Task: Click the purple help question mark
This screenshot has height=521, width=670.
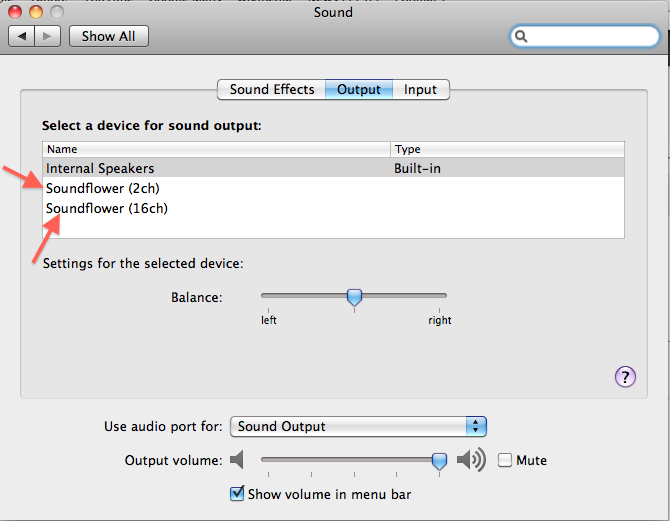Action: [625, 376]
